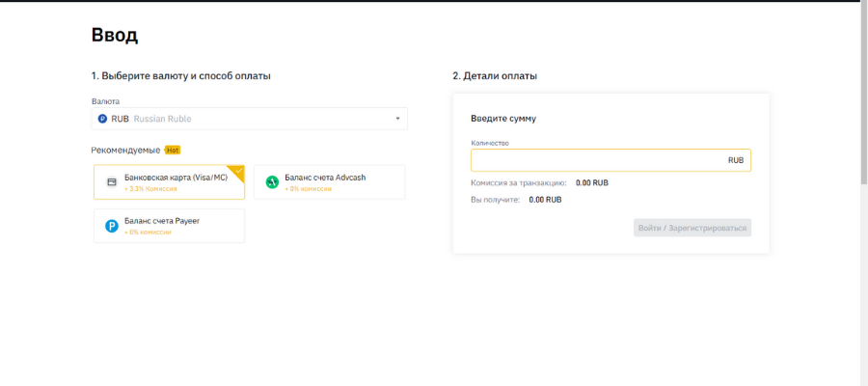Viewport: 868px width, 386px height.
Task: Click the Войти / Зарегистрироваться button
Action: [692, 228]
